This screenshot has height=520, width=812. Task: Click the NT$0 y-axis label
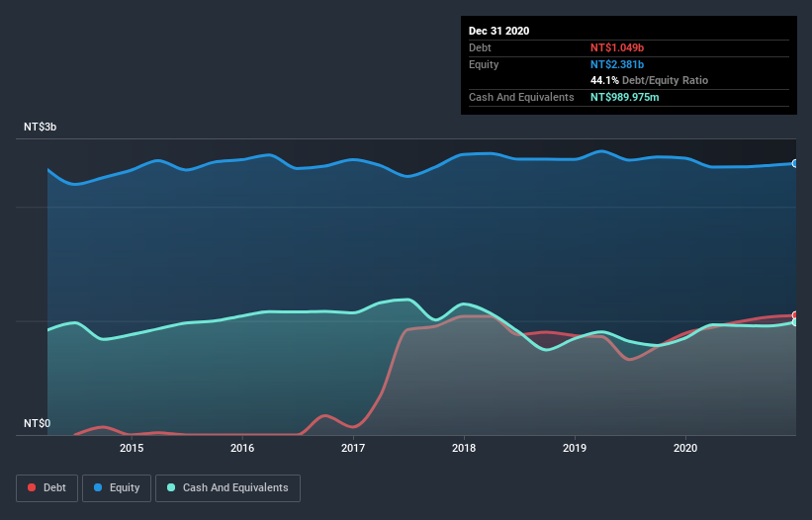tap(38, 423)
